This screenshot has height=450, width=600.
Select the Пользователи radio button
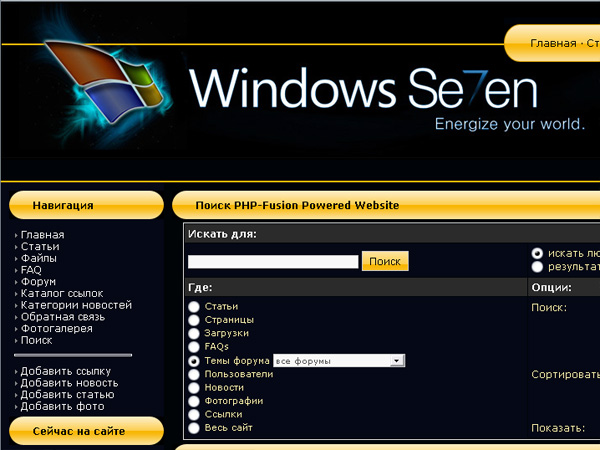(x=194, y=374)
